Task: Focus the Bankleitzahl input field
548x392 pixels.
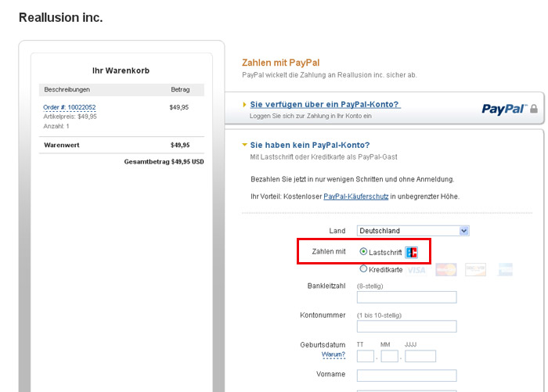Action: (x=407, y=297)
